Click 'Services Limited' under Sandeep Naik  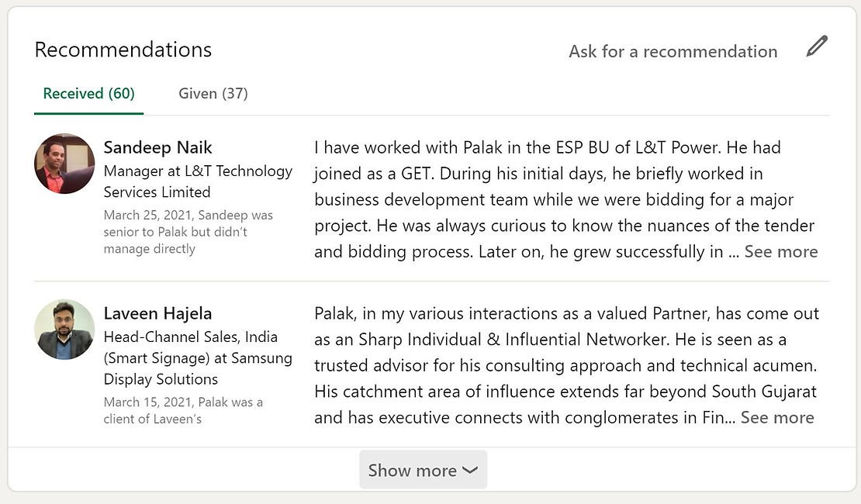tap(157, 192)
